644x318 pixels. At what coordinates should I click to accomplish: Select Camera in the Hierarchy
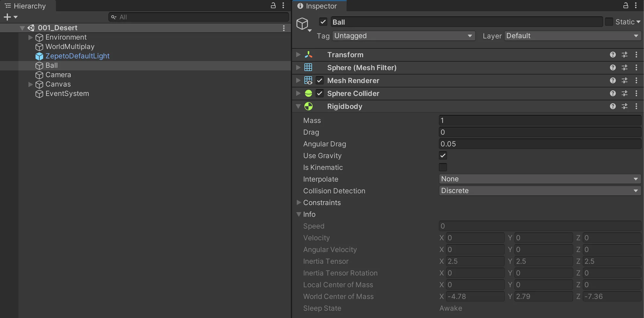click(x=58, y=75)
